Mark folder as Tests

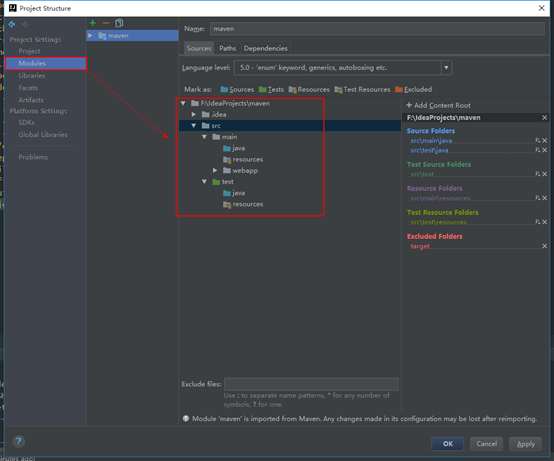[271, 89]
